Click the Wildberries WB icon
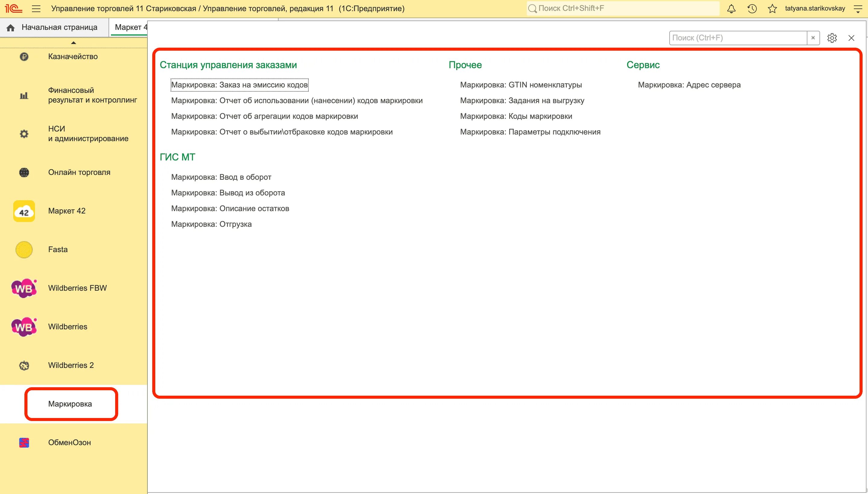 [x=24, y=327]
